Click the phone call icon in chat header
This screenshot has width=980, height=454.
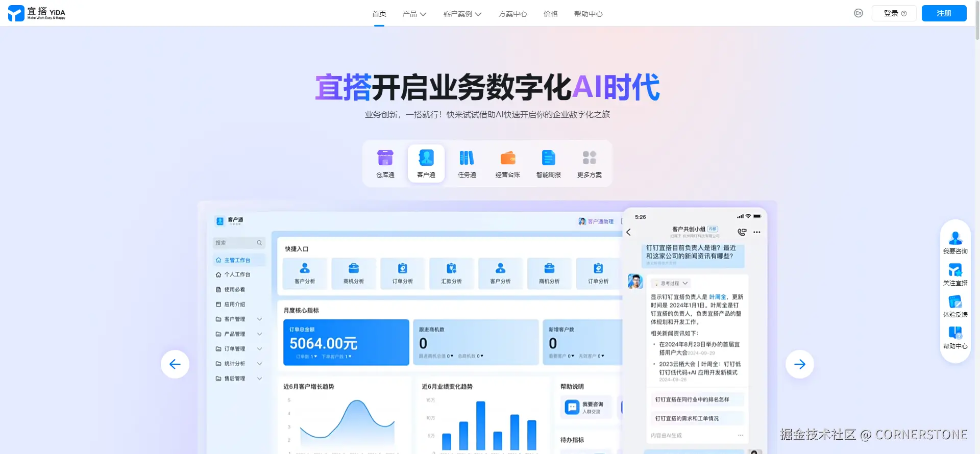tap(742, 232)
